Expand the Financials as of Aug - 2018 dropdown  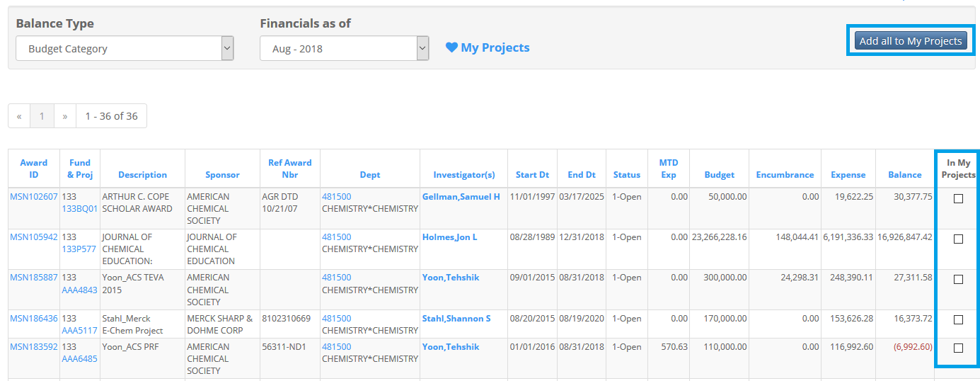344,48
